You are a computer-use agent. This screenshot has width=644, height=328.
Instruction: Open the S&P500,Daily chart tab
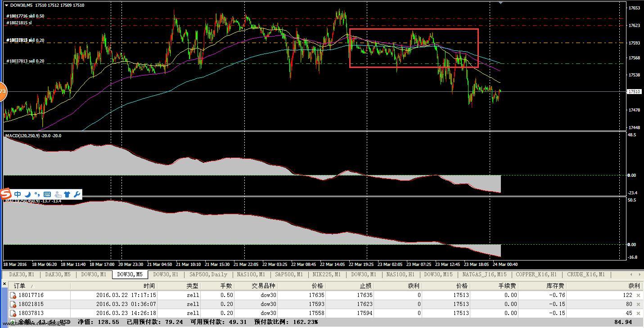coord(208,274)
